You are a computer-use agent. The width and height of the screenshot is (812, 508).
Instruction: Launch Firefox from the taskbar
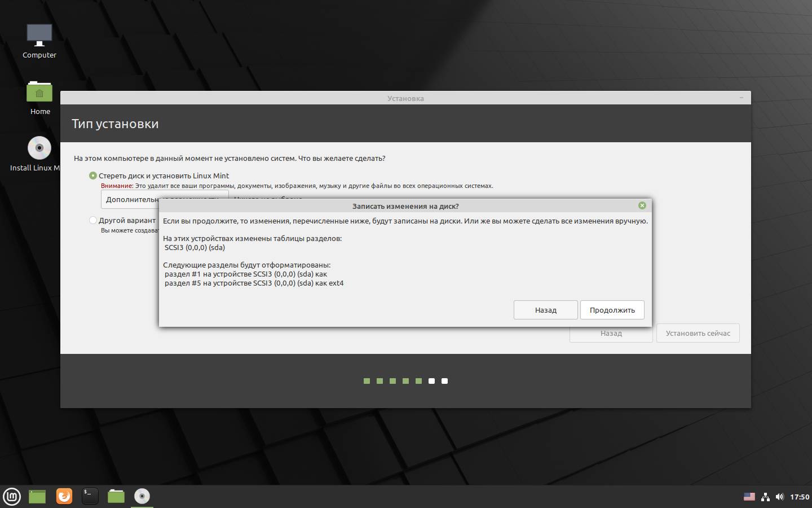tap(64, 496)
